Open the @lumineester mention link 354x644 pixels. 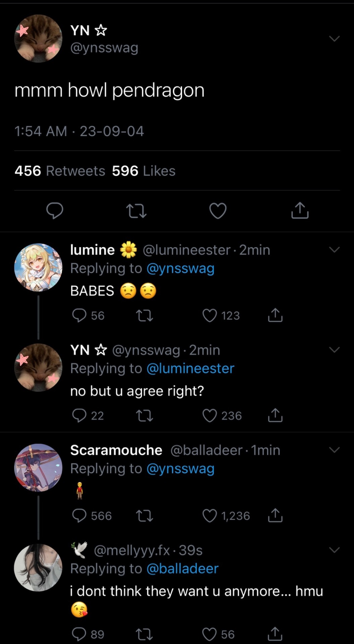(190, 368)
